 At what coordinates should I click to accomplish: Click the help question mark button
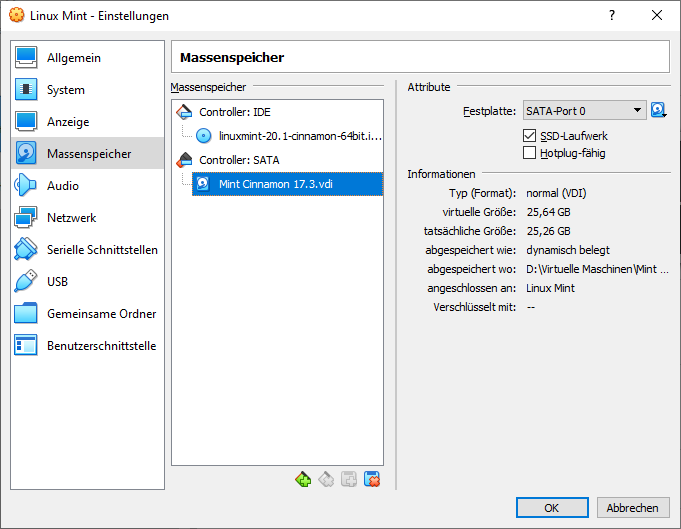612,15
